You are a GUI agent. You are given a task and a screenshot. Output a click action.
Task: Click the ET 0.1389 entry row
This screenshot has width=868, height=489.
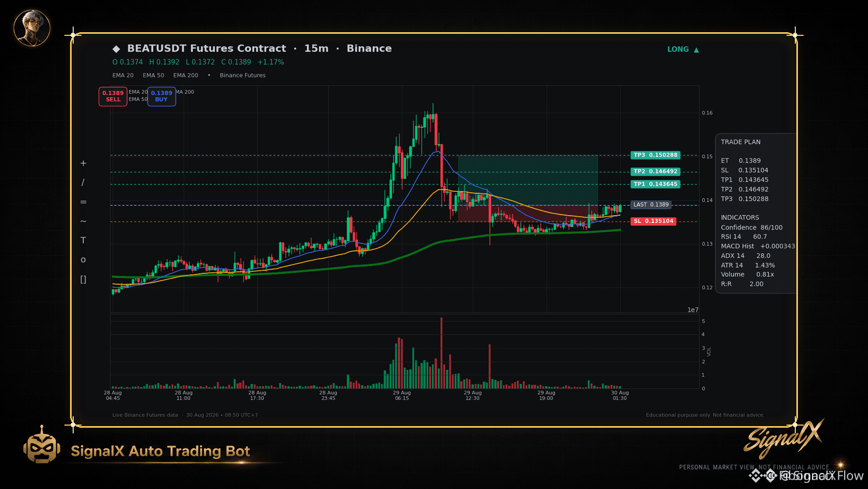click(x=741, y=161)
